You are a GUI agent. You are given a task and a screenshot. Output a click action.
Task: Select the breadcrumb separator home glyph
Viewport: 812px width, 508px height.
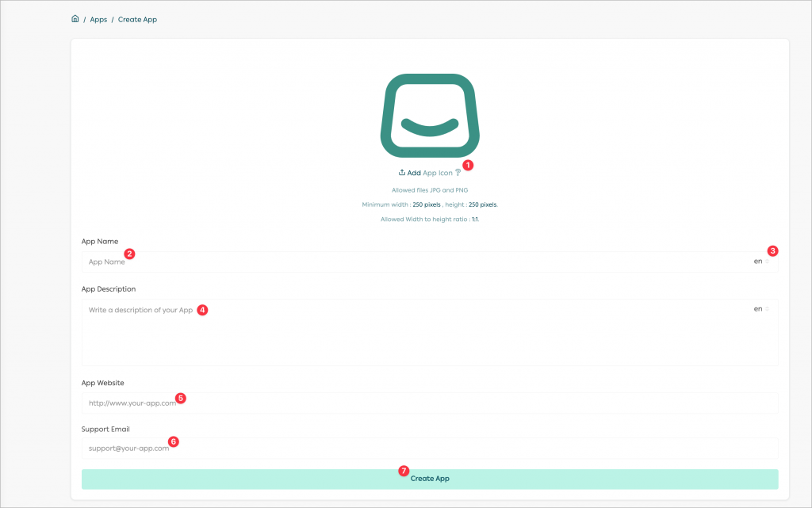75,18
